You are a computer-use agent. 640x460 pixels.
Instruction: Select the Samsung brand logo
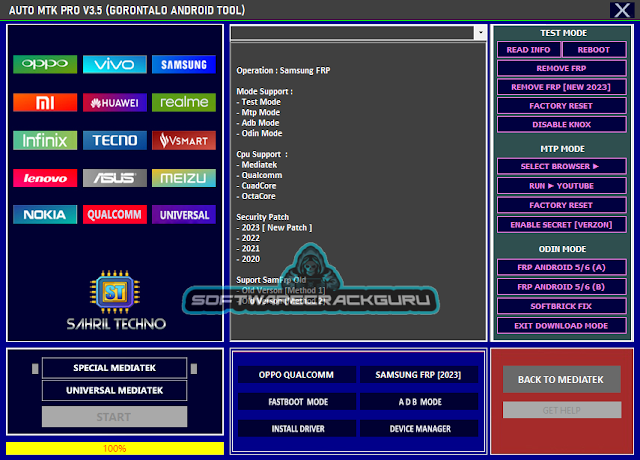tap(184, 64)
